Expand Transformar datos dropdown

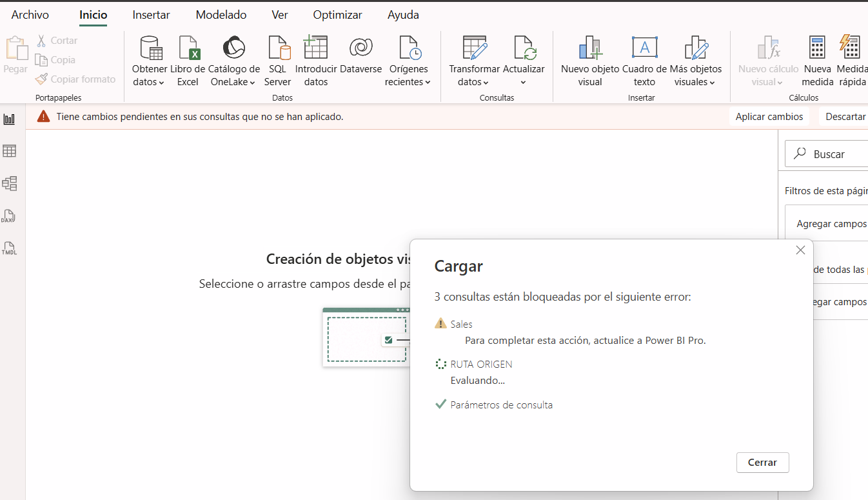click(x=473, y=82)
